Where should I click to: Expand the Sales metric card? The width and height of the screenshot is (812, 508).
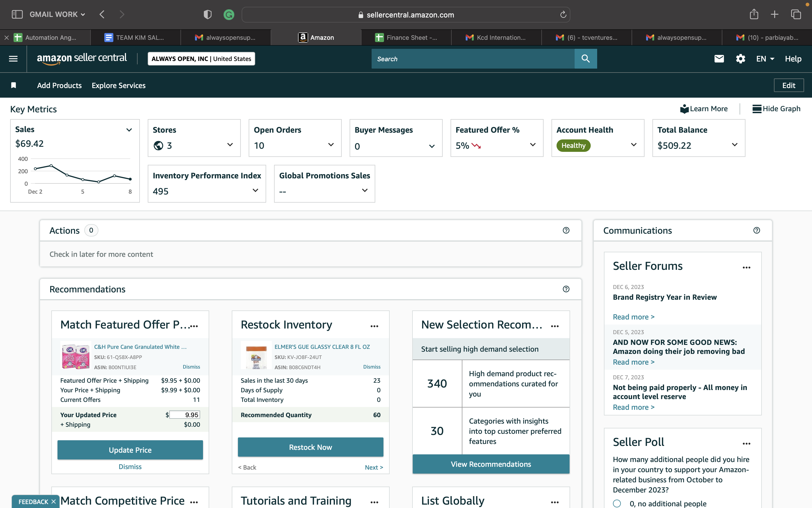click(x=129, y=130)
